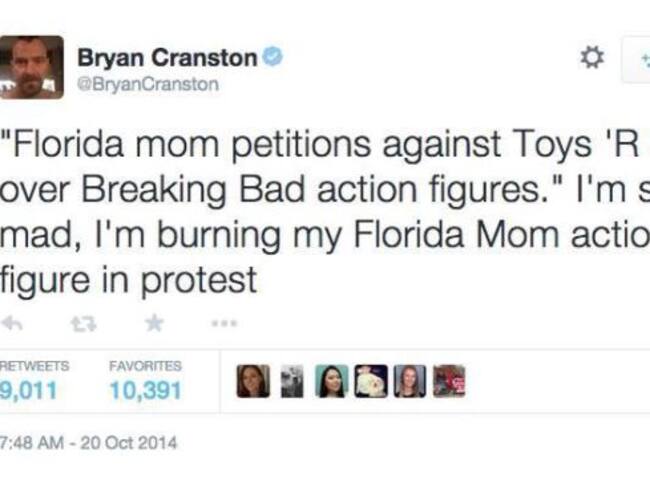This screenshot has width=650, height=487.
Task: Click the reply arrow icon under tweet
Action: (11, 323)
